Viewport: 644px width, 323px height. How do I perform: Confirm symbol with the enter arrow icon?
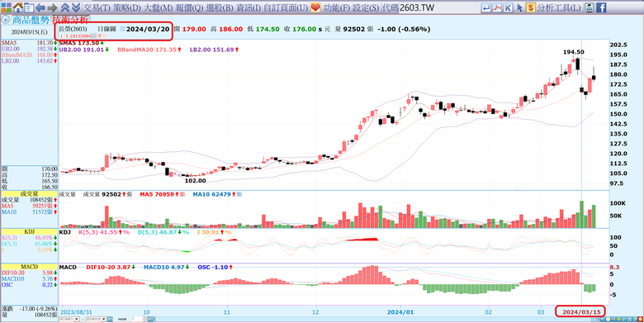click(486, 7)
